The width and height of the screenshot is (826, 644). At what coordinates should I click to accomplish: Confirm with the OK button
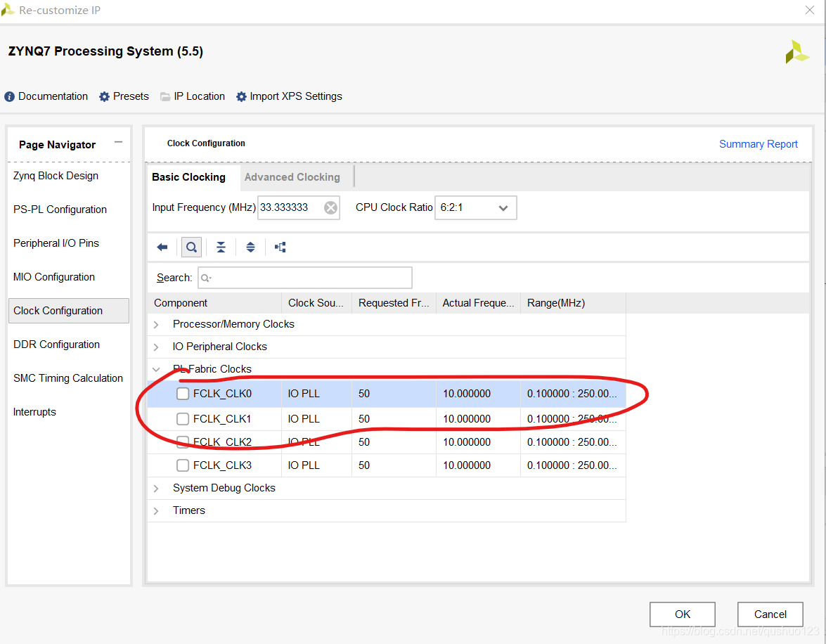[682, 614]
